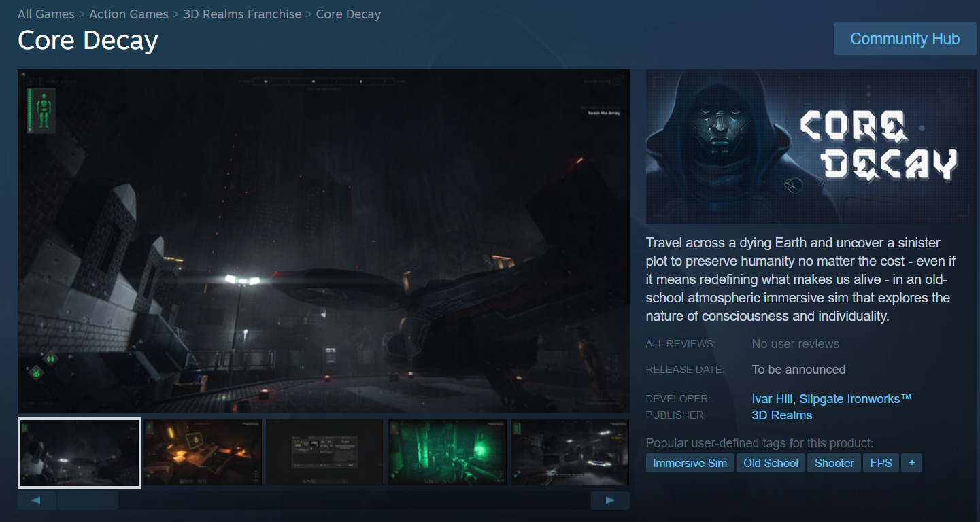Click the Core Decay breadcrumb link
Screen dimensions: 980x522
[348, 14]
